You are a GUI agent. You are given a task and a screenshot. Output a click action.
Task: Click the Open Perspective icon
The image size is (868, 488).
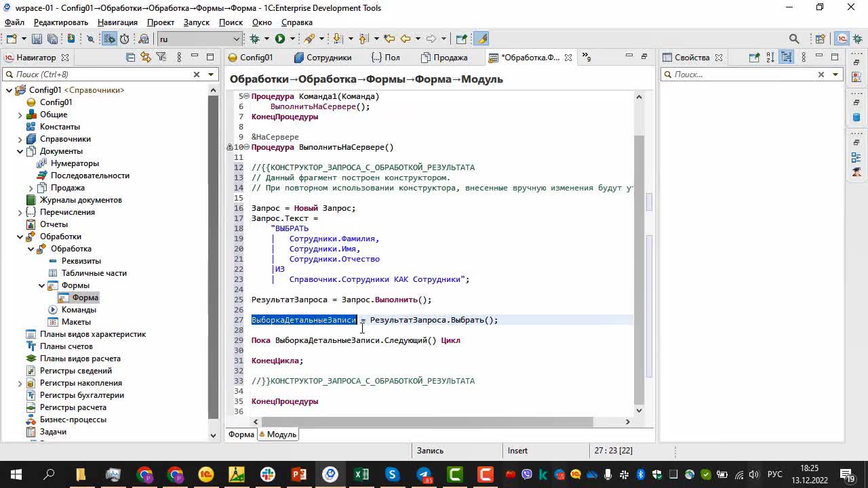coord(820,39)
